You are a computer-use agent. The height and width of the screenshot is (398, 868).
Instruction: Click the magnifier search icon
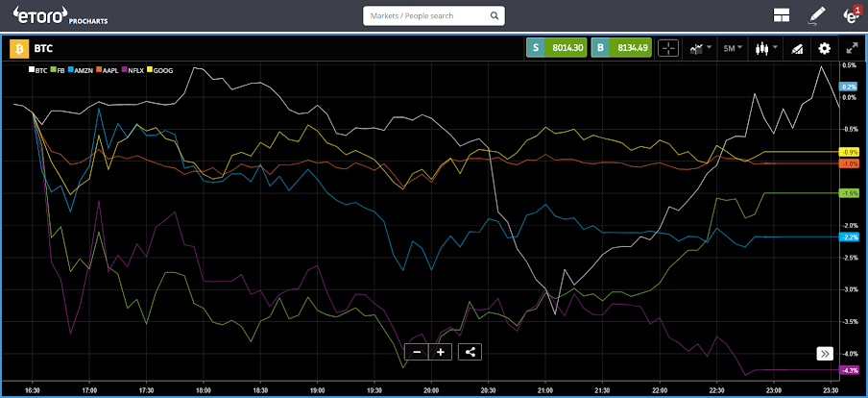point(494,15)
